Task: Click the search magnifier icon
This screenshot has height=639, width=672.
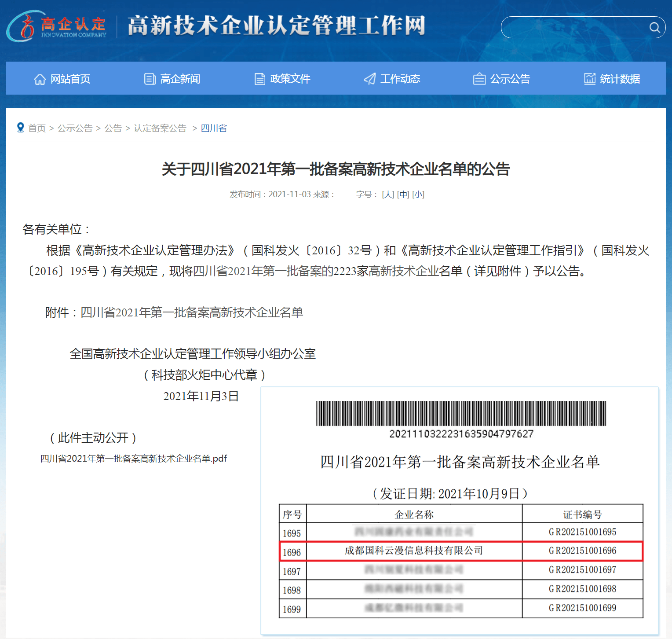Action: [654, 28]
